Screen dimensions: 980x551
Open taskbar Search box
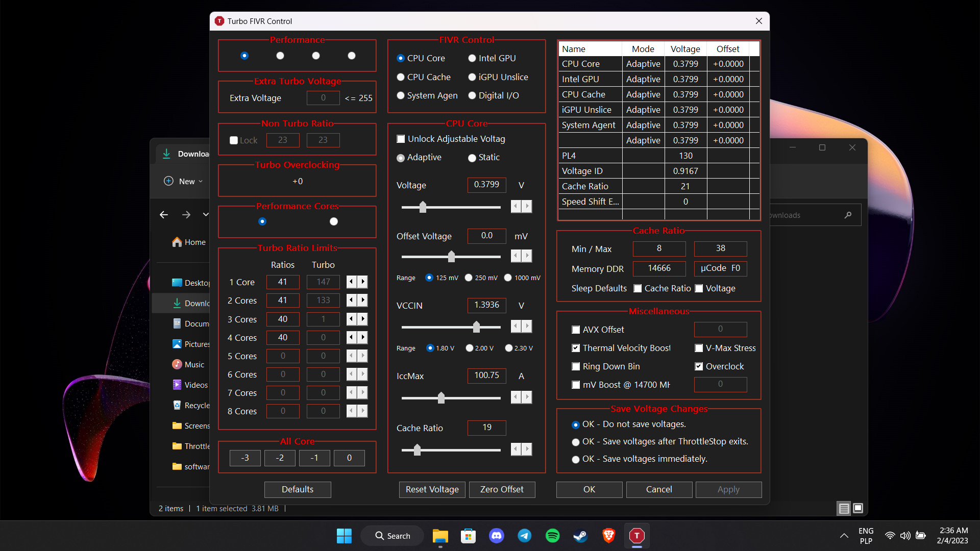(x=392, y=536)
